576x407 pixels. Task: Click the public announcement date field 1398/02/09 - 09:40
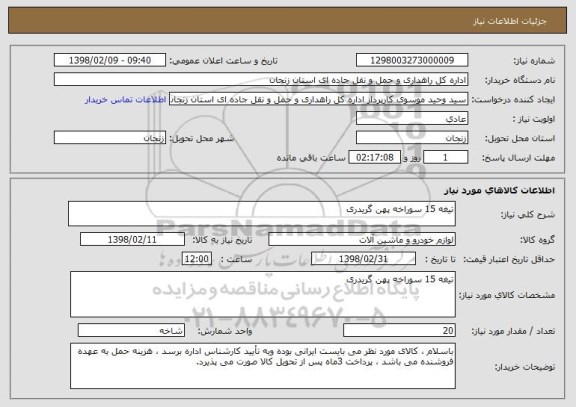coord(110,60)
